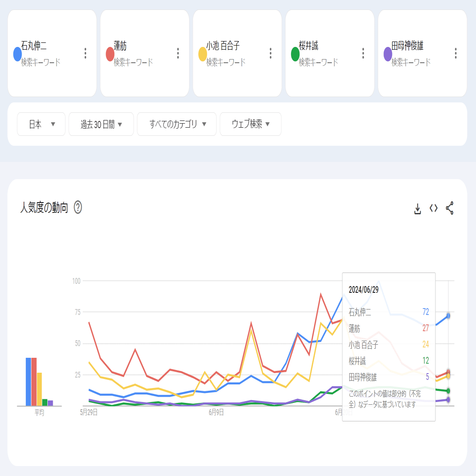Open options menu for 蓮舫 keyword
Image resolution: width=476 pixels, height=476 pixels.
[177, 53]
